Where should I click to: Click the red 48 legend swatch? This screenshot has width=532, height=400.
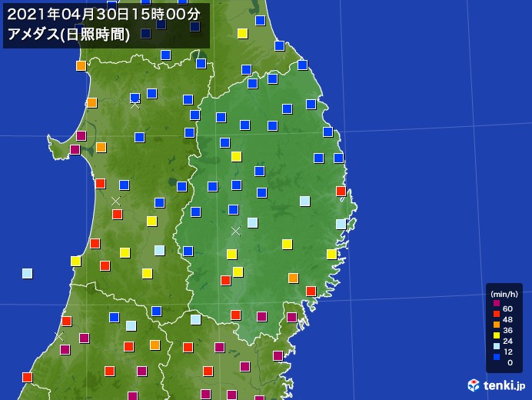point(497,314)
